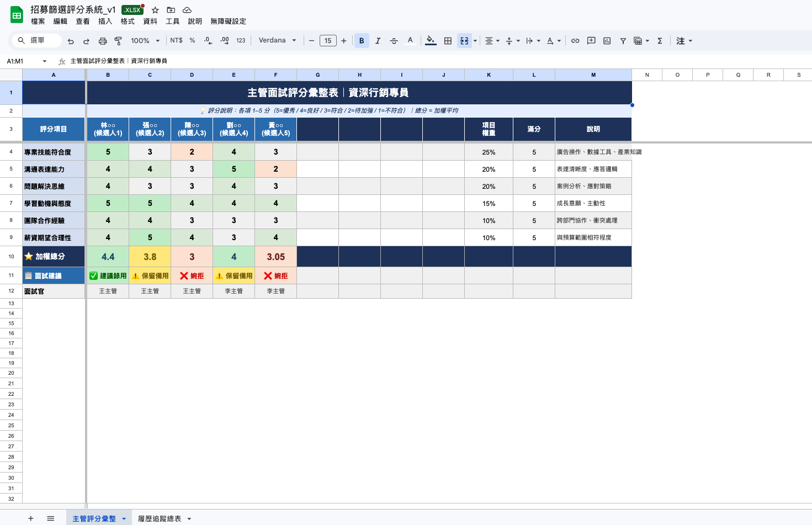Open the 格式 menu
Screen dimensions: 812x525
click(128, 22)
